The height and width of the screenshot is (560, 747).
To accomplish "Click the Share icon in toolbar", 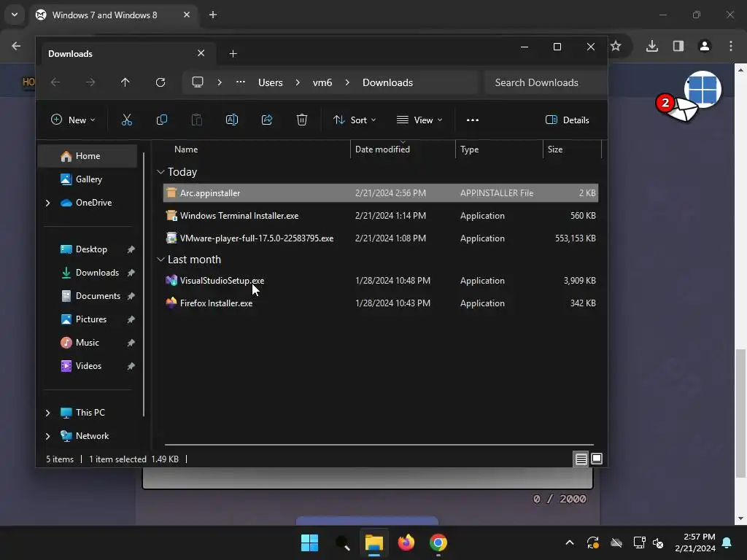I will (267, 120).
